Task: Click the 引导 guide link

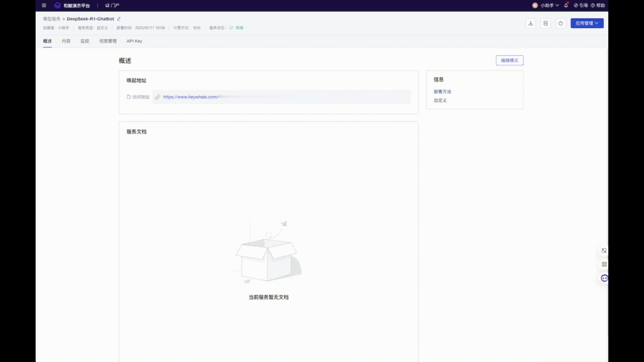Action: (x=581, y=5)
